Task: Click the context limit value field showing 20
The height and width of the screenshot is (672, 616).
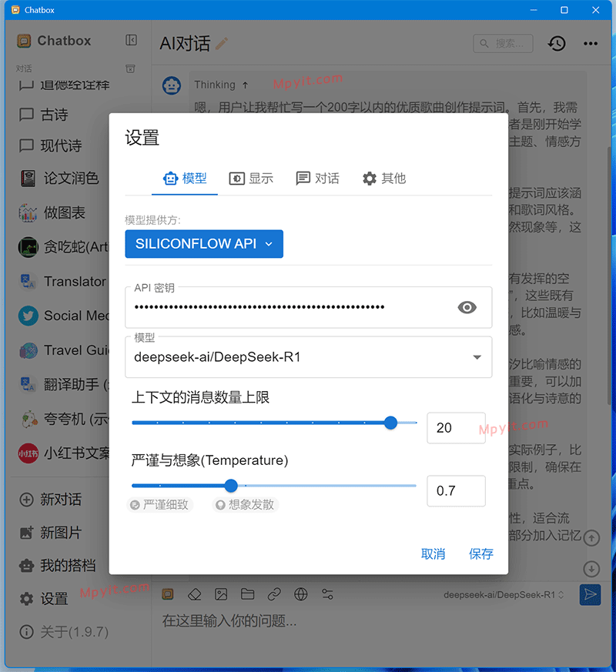Action: point(456,428)
